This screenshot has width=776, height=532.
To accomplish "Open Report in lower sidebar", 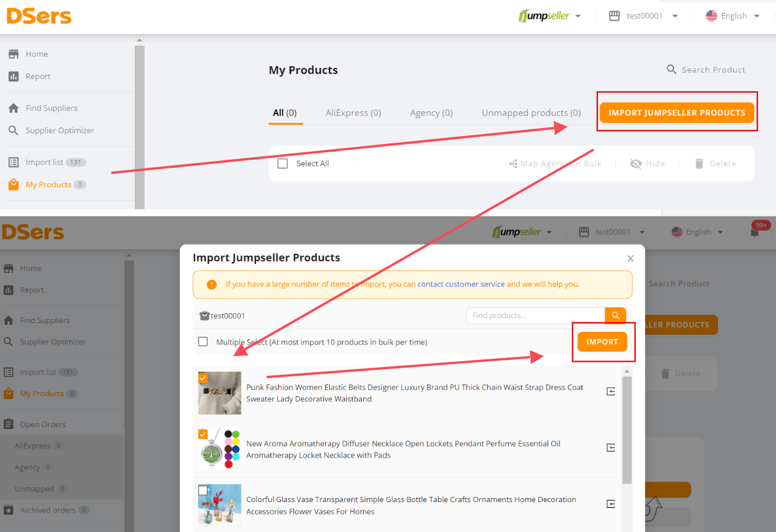I will (x=32, y=290).
